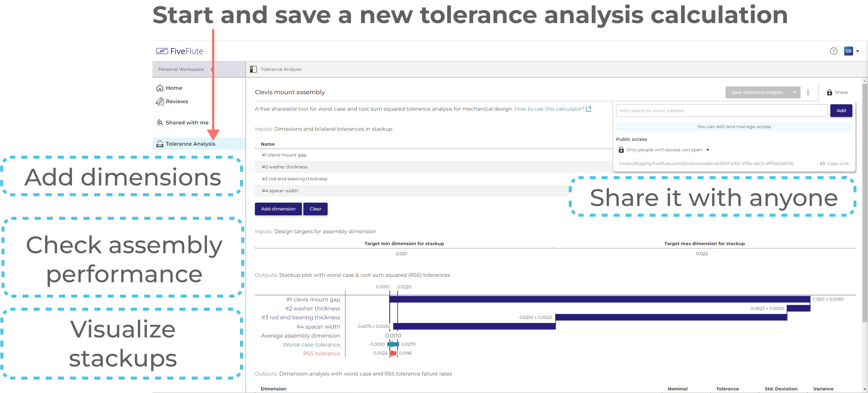This screenshot has width=868, height=393.
Task: Toggle the sidebar panel icon beside Tolerance Analysis
Action: [253, 69]
